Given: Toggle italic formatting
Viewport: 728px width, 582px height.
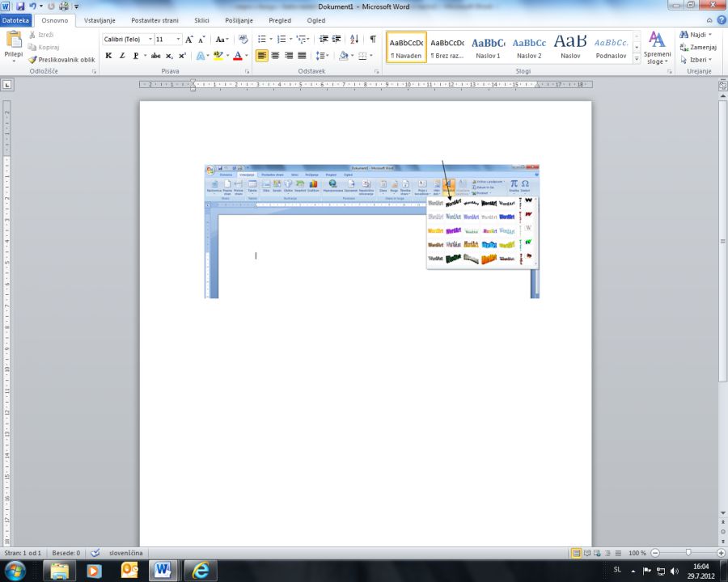Looking at the screenshot, I should [x=122, y=56].
